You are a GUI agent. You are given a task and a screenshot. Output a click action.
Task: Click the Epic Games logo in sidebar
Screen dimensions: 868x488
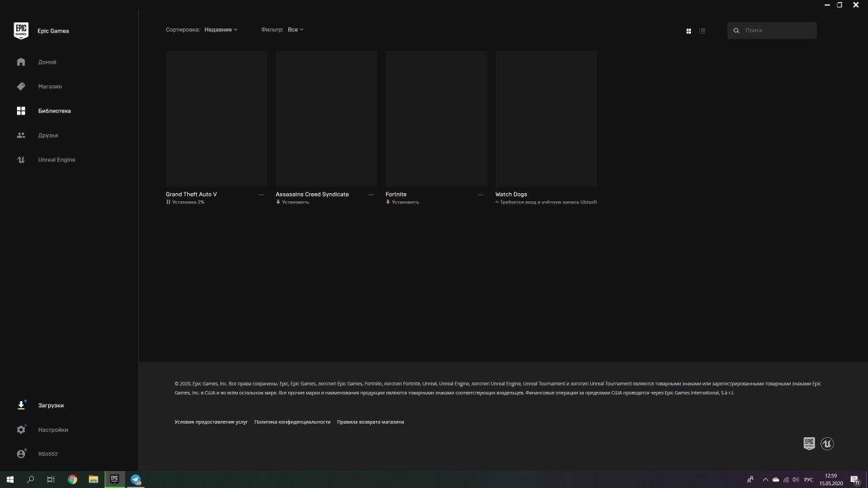click(x=21, y=30)
